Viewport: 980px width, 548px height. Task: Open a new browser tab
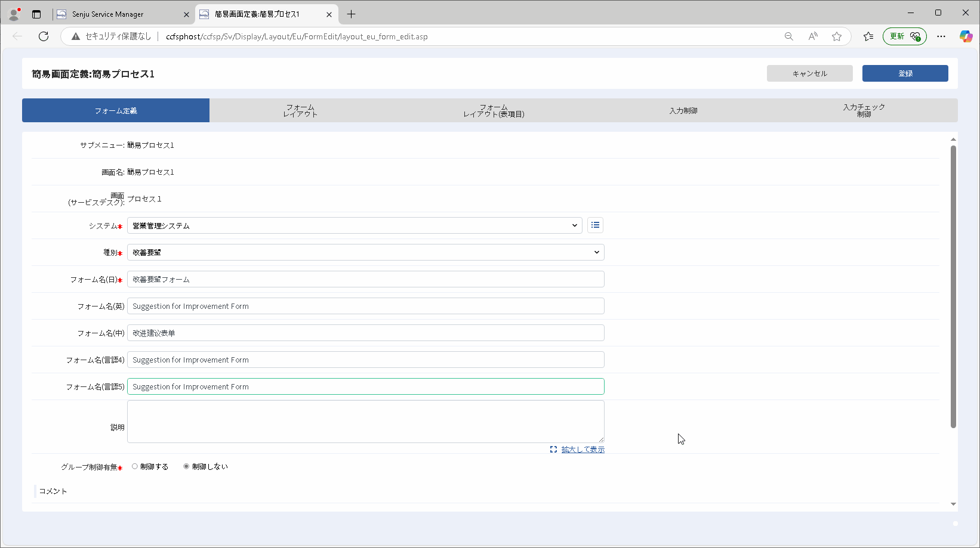point(351,14)
